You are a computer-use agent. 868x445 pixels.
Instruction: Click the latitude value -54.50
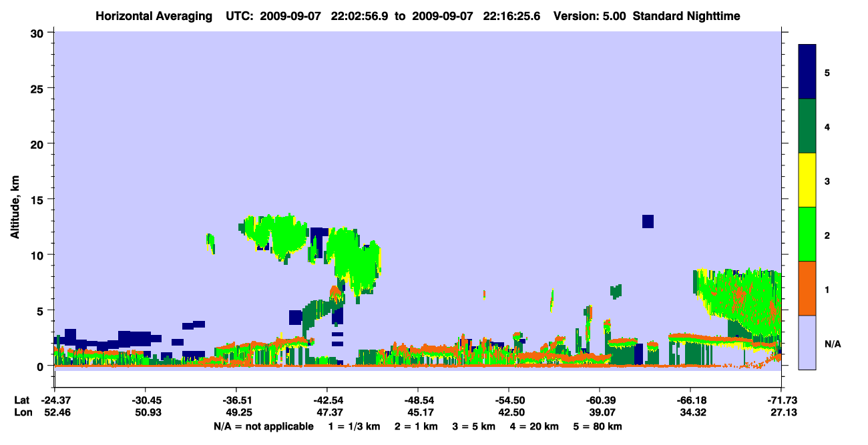pos(508,400)
